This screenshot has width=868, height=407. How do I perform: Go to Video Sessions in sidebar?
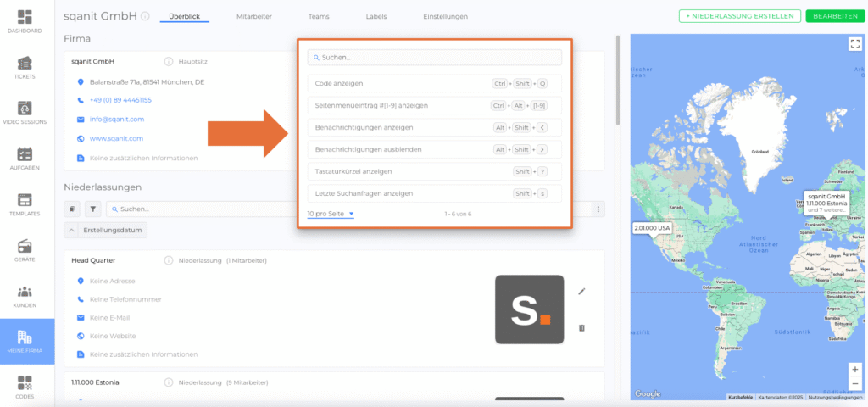tap(25, 114)
